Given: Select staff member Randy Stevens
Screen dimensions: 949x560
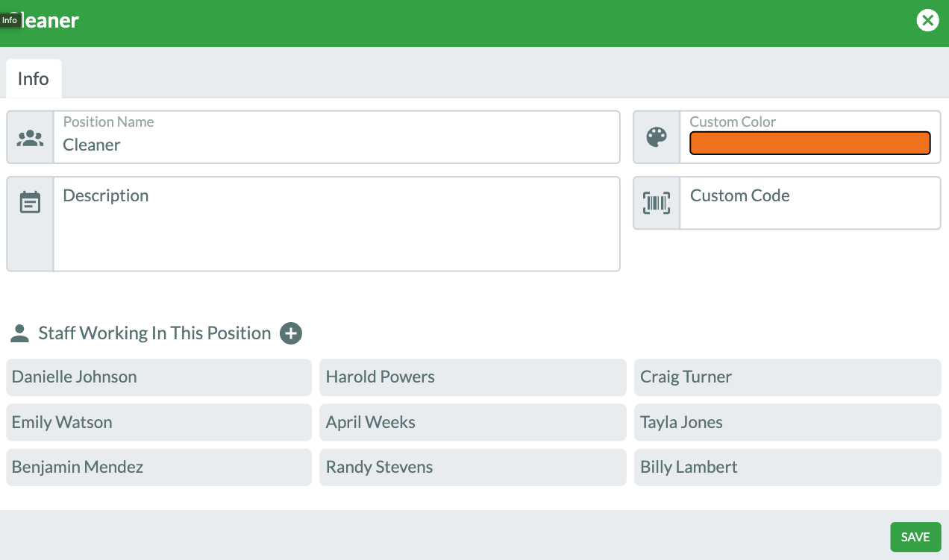Looking at the screenshot, I should [x=473, y=467].
